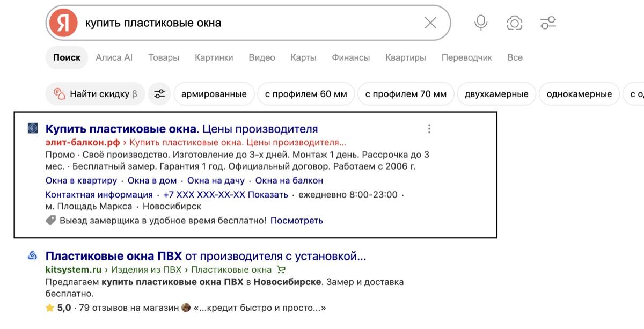Expand the Все services tab
The height and width of the screenshot is (329, 644).
(x=515, y=57)
